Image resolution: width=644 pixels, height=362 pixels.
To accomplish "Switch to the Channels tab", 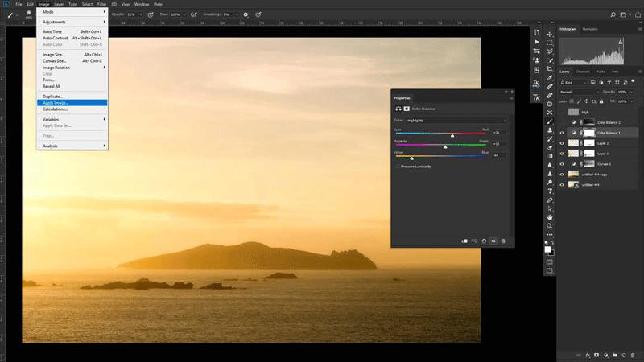I will (x=582, y=72).
